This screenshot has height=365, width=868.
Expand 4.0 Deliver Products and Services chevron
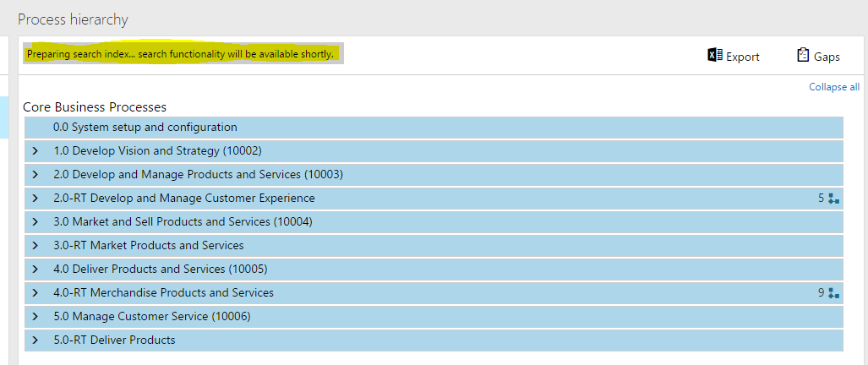click(35, 270)
